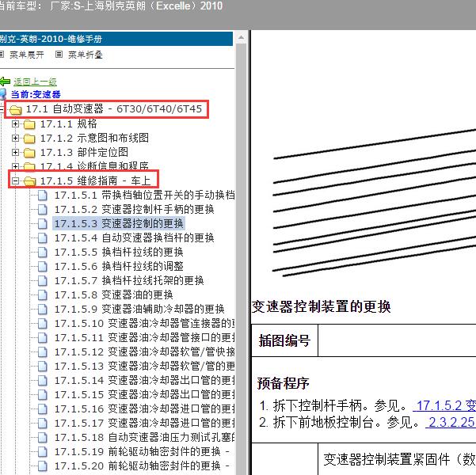Open the 17.1.5.14 tree entry
Screen dimensions: 476x475
(x=144, y=381)
